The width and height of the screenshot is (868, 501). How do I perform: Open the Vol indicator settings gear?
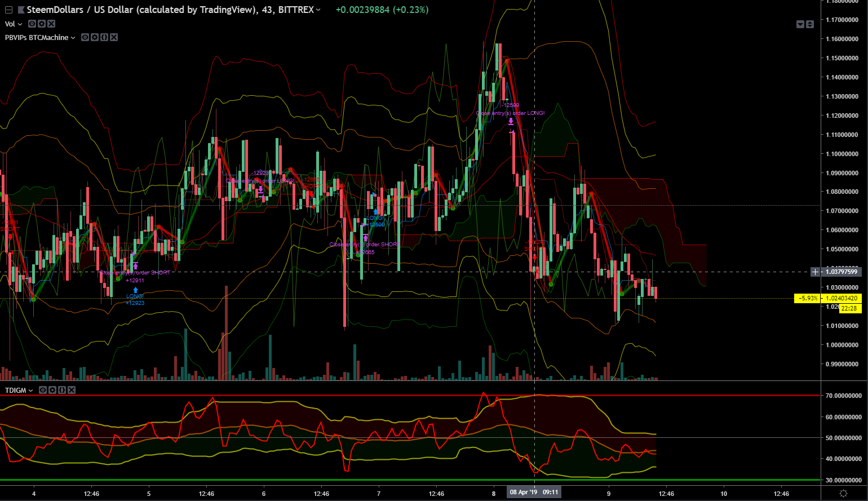(x=42, y=24)
